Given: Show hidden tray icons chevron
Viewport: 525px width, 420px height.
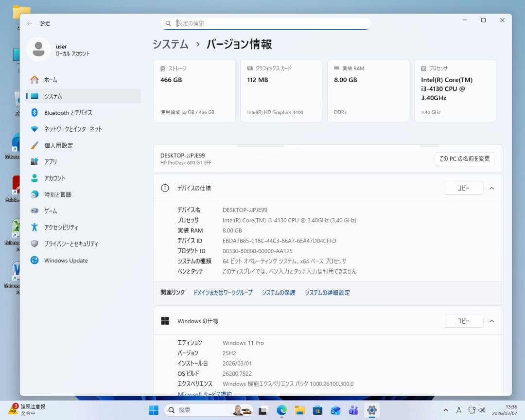Looking at the screenshot, I should click(446, 410).
